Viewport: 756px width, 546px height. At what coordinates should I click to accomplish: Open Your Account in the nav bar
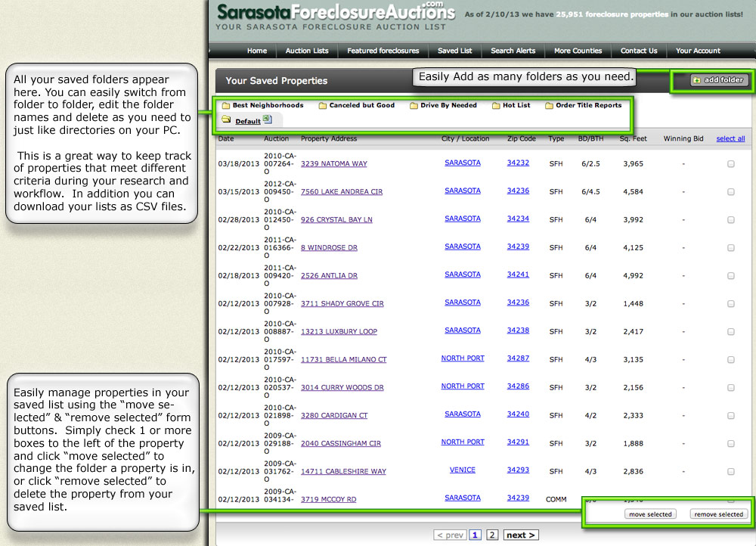[x=698, y=51]
